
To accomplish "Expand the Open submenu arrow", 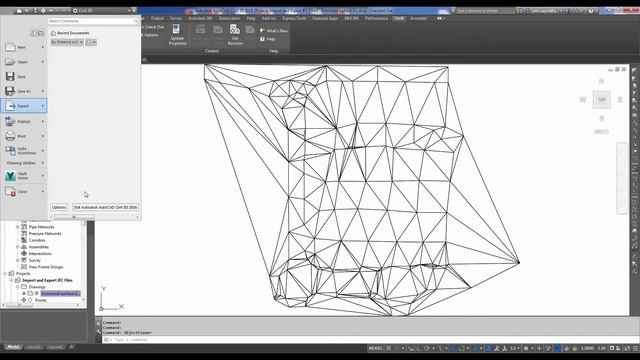I will point(43,62).
